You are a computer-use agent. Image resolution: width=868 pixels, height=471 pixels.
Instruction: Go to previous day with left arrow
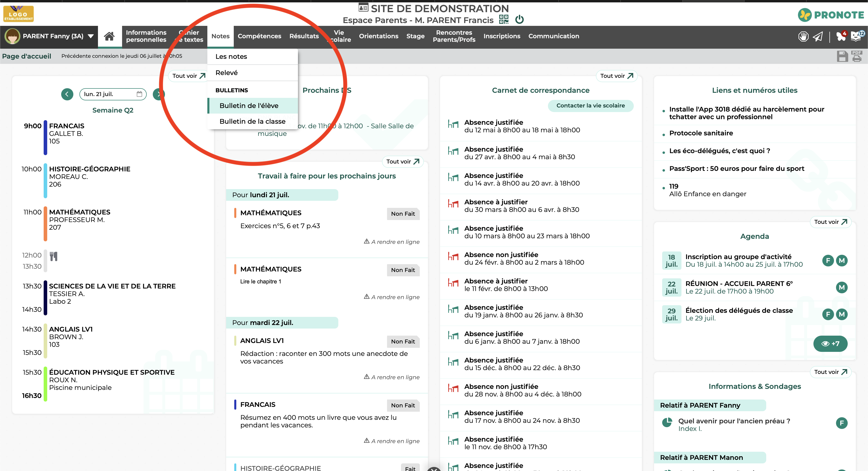[67, 94]
